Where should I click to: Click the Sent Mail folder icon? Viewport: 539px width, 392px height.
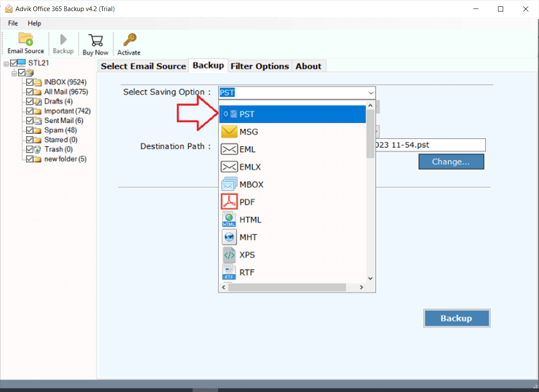tap(38, 121)
